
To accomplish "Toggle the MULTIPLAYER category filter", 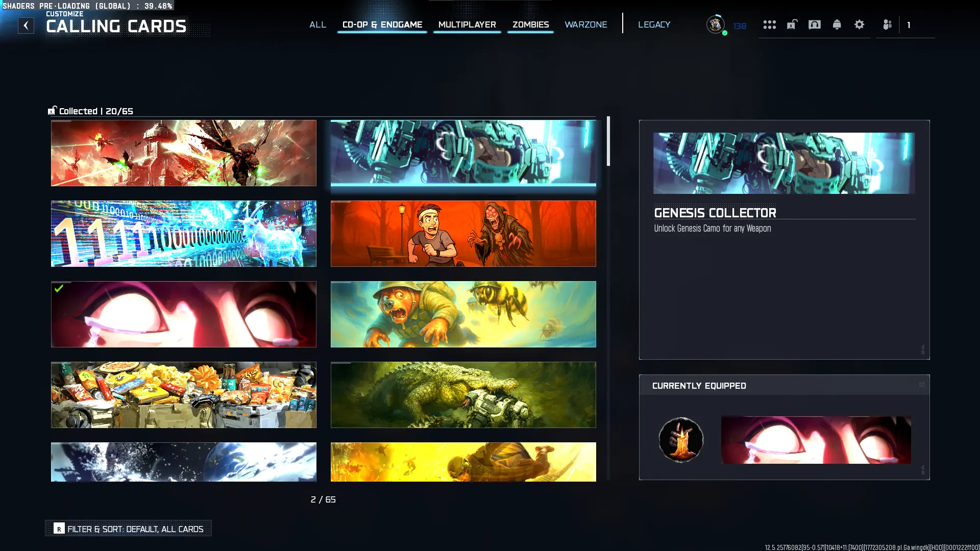I will coord(467,24).
